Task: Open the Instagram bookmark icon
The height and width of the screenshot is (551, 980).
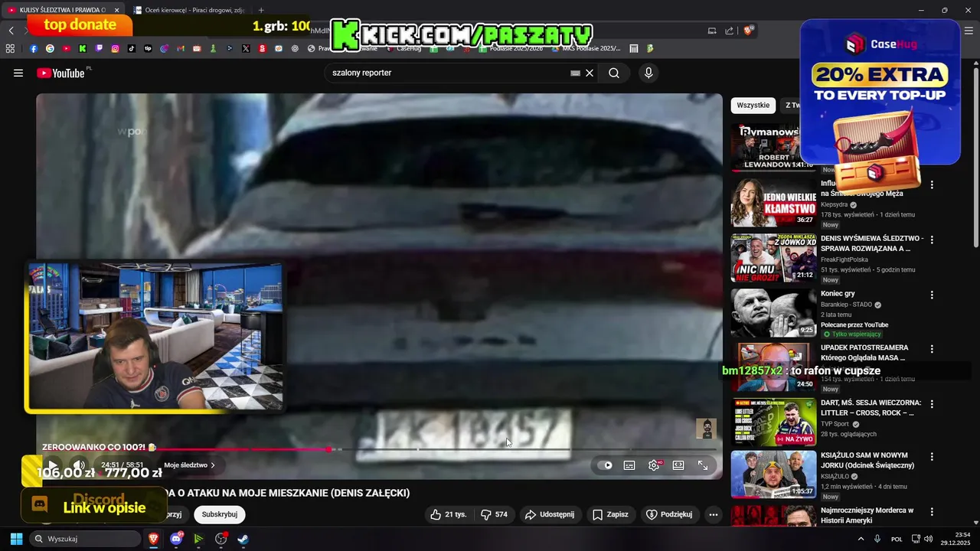Action: pos(116,48)
